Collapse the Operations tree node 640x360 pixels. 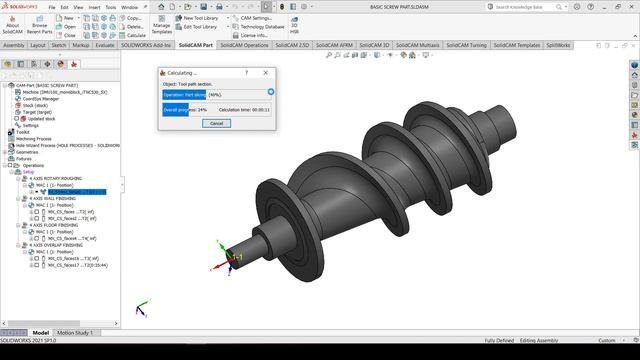point(5,165)
